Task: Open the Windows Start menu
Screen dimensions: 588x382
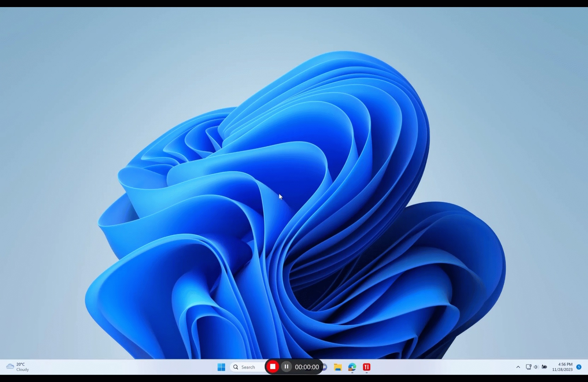Action: [x=221, y=367]
